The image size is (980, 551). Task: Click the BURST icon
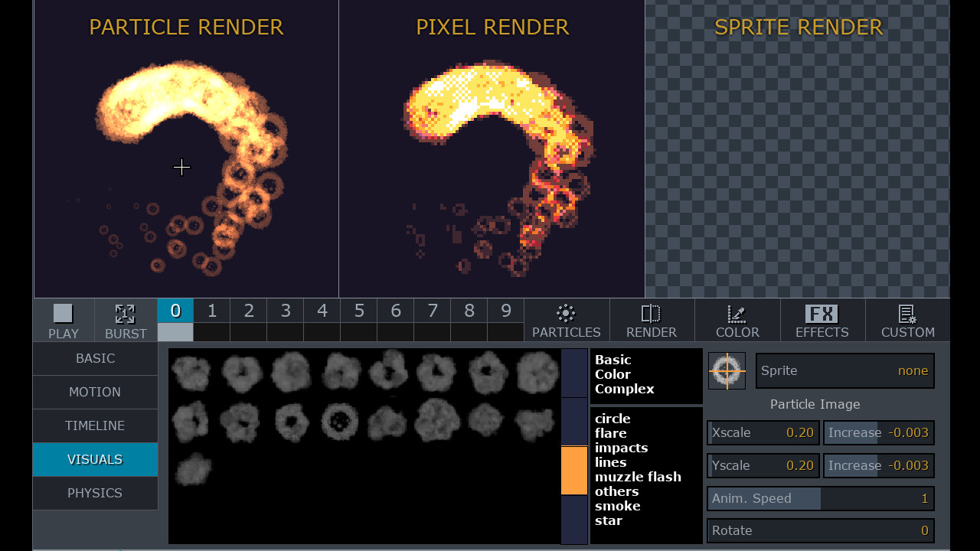[x=125, y=314]
